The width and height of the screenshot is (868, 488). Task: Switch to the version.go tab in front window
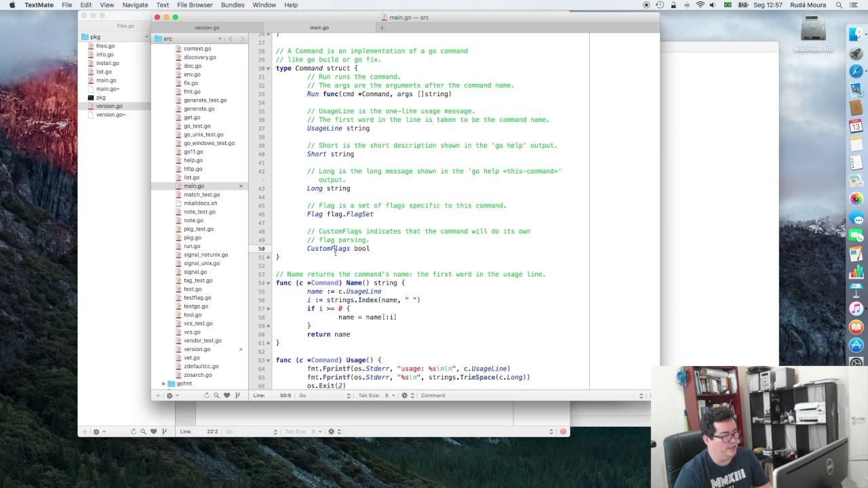pos(207,28)
